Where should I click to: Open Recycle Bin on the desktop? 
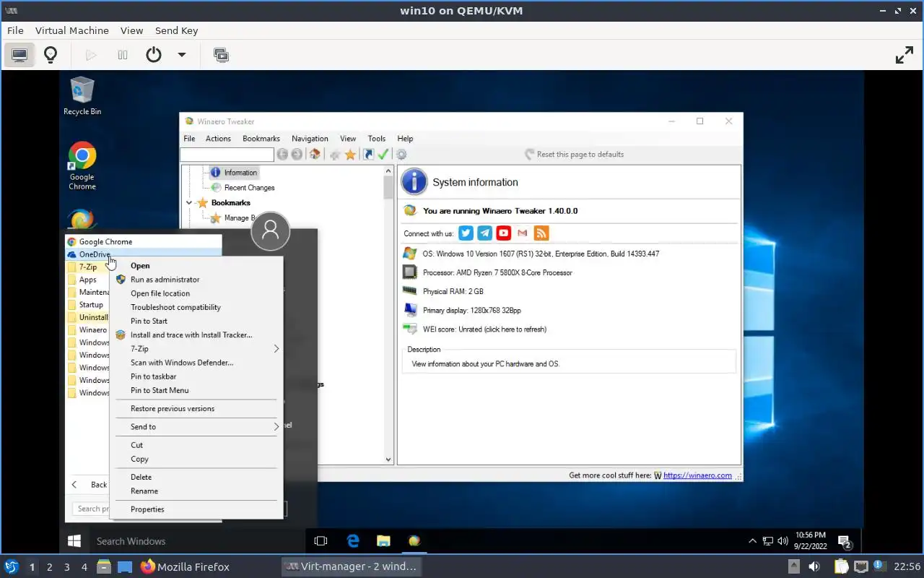[x=82, y=96]
